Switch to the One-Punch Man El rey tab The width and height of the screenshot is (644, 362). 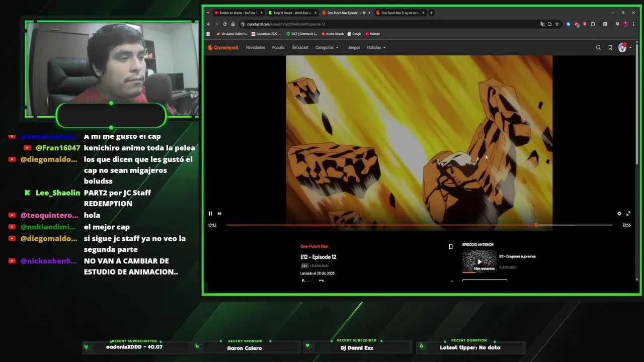pos(399,13)
